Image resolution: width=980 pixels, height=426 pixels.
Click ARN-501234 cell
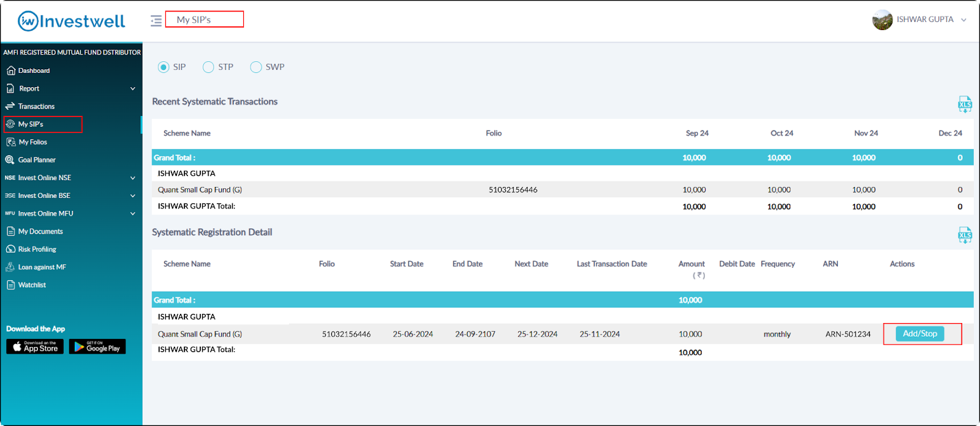tap(848, 334)
